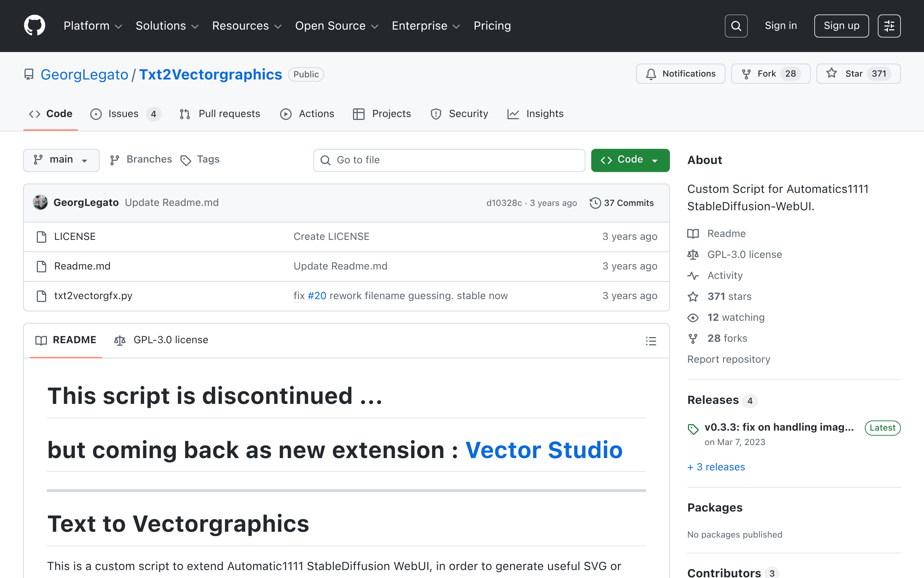The height and width of the screenshot is (578, 924).
Task: Expand the Resources menu
Action: (x=247, y=26)
